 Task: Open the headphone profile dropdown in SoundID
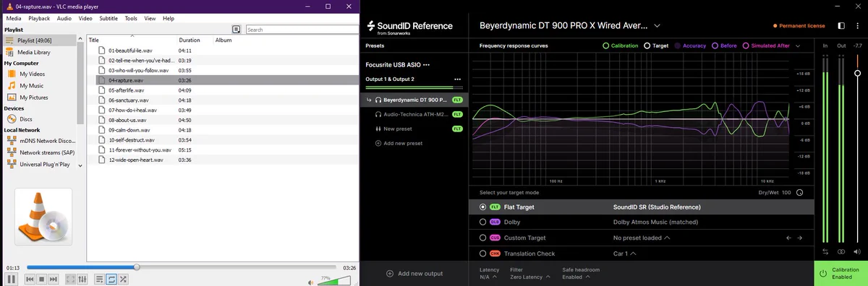pos(657,25)
